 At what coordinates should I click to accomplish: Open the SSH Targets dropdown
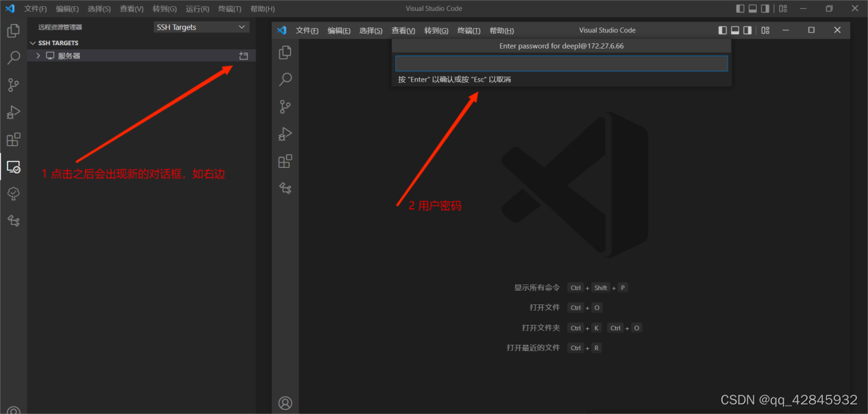[201, 27]
